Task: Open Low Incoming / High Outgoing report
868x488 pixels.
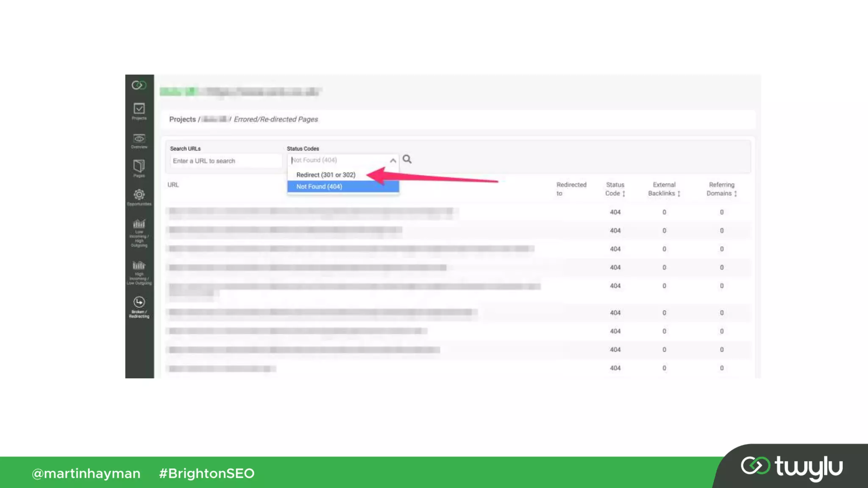Action: [139, 233]
